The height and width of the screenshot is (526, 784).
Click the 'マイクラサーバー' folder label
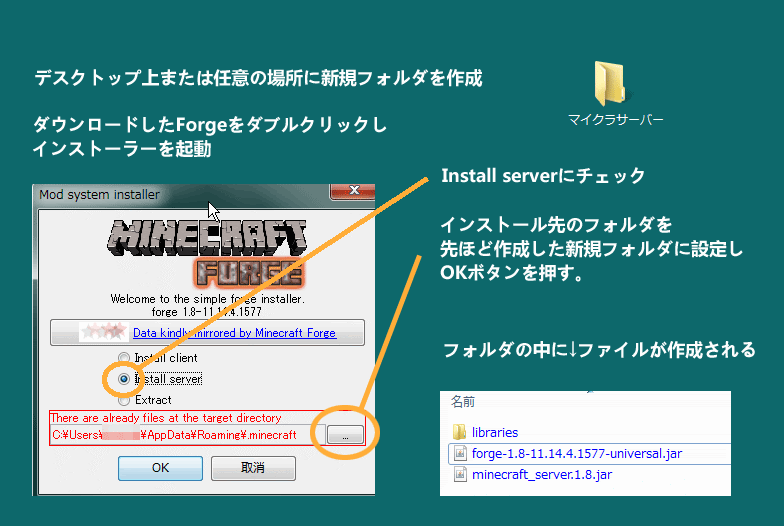tap(616, 120)
